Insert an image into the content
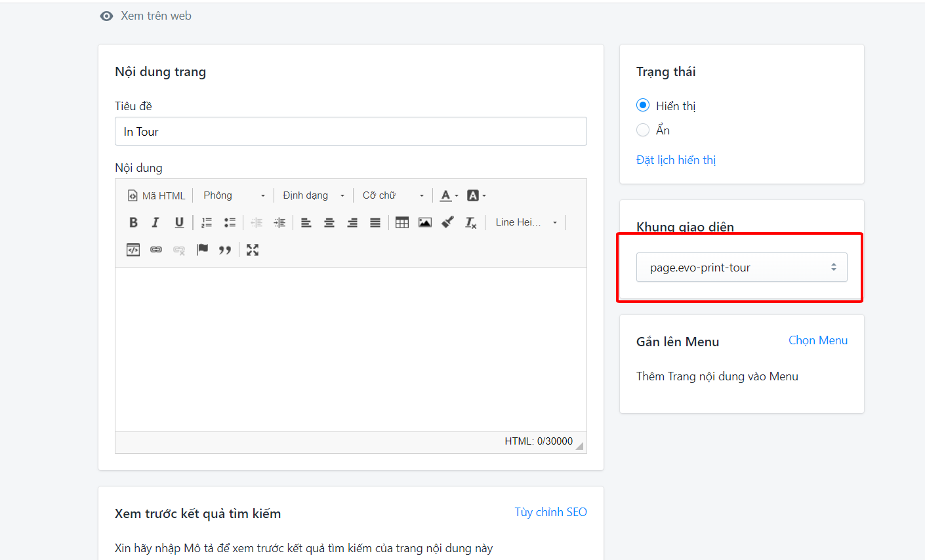Image resolution: width=925 pixels, height=560 pixels. [425, 222]
